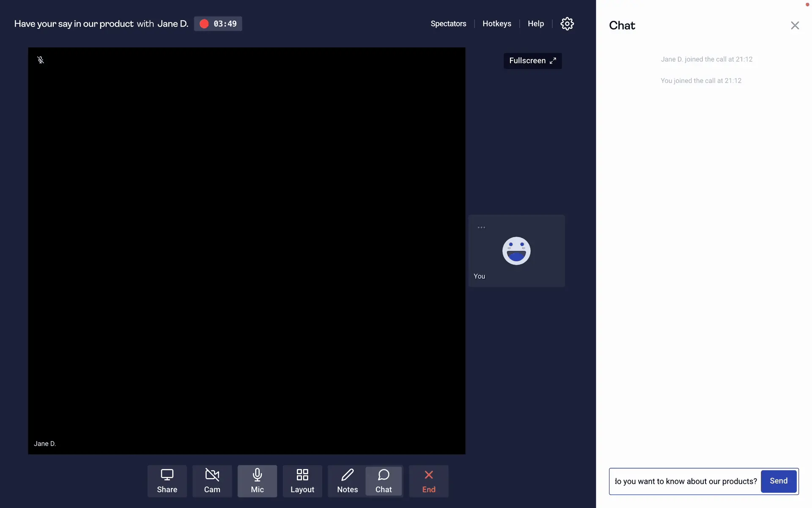
Task: Click into the chat message input
Action: pyautogui.click(x=685, y=481)
